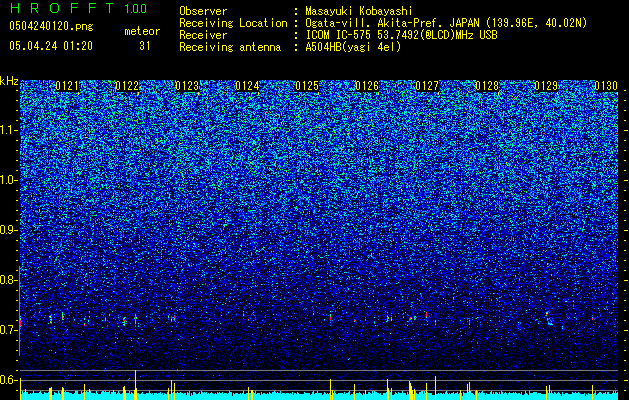Click the 0121 time marker

tap(67, 86)
